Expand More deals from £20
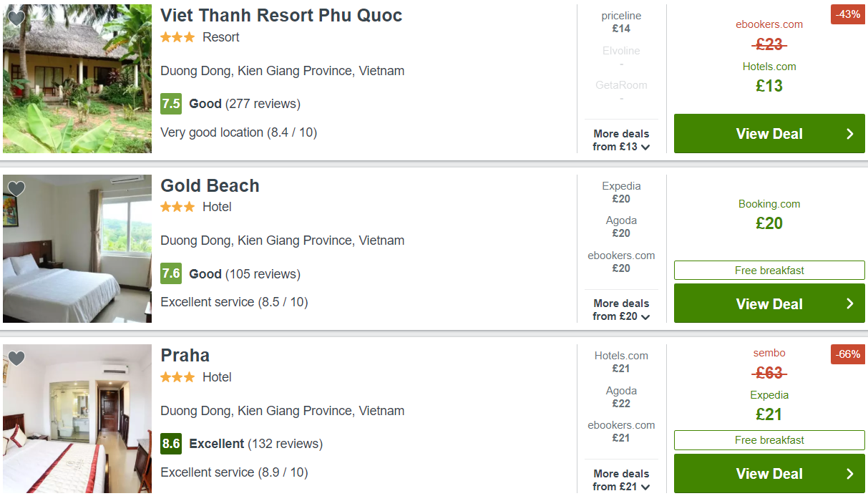The image size is (868, 496). click(x=621, y=310)
